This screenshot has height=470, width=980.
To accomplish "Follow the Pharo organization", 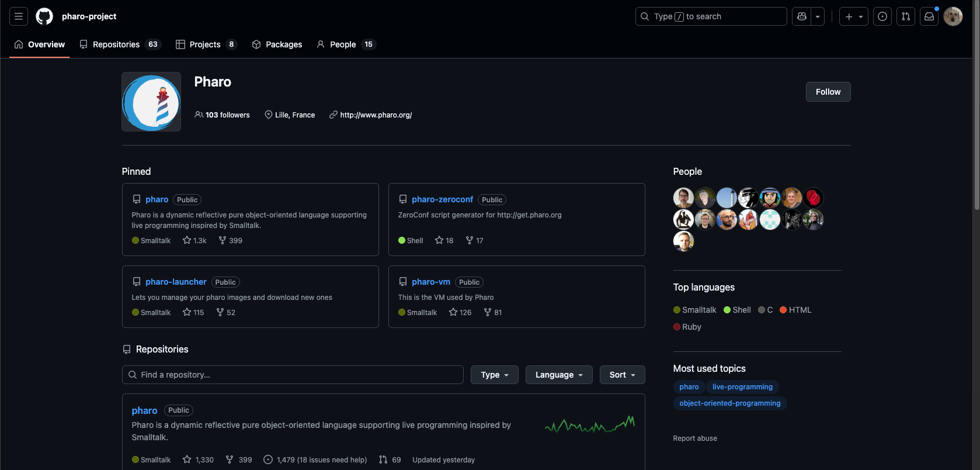I will [x=828, y=92].
